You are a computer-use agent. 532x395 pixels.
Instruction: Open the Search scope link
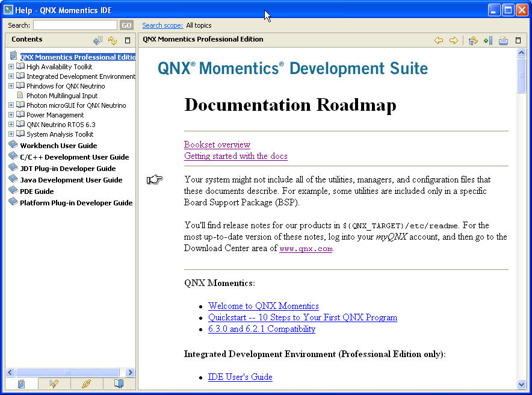[x=162, y=25]
